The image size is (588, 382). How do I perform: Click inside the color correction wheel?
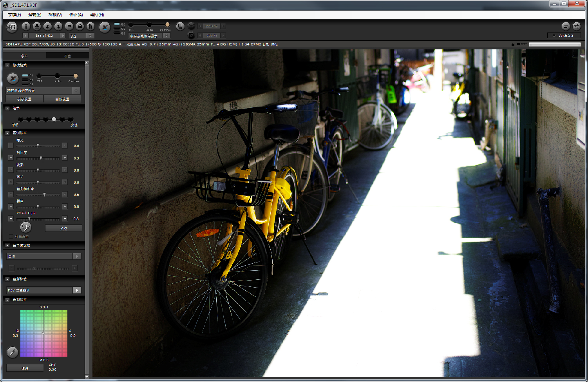tap(43, 333)
